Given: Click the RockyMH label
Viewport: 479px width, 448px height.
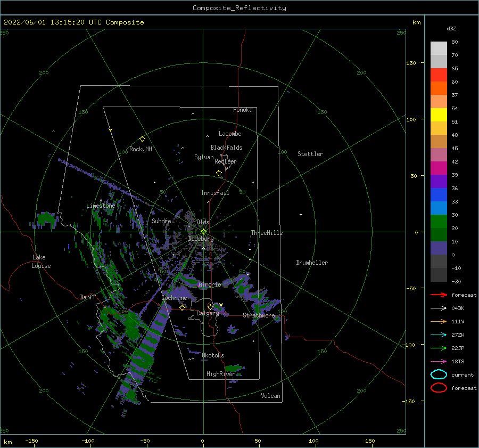Looking at the screenshot, I should click(x=141, y=149).
